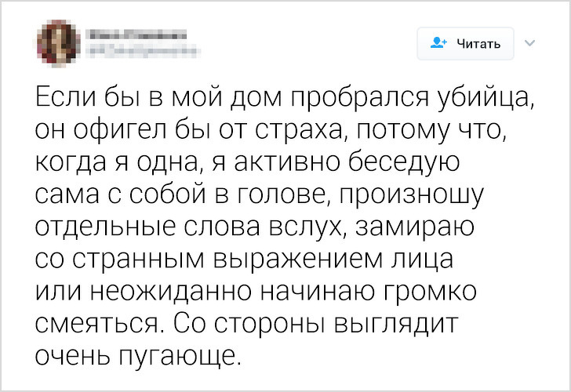Open the blurred author display name
This screenshot has width=571, height=392.
pyautogui.click(x=133, y=34)
